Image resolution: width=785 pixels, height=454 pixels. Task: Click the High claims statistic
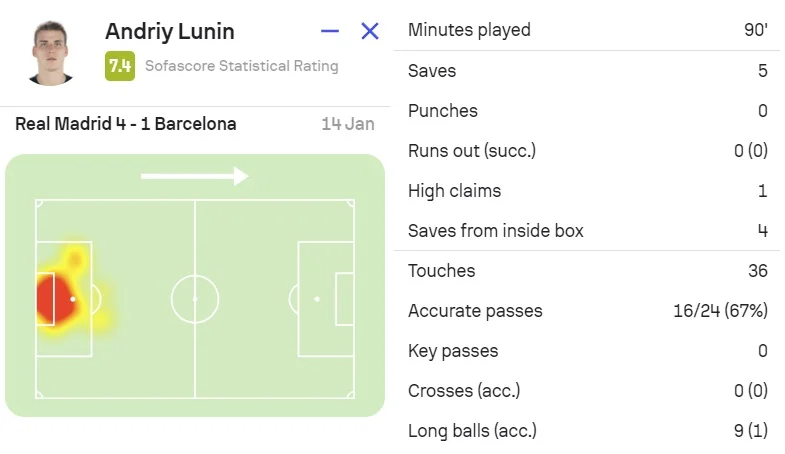click(x=587, y=191)
